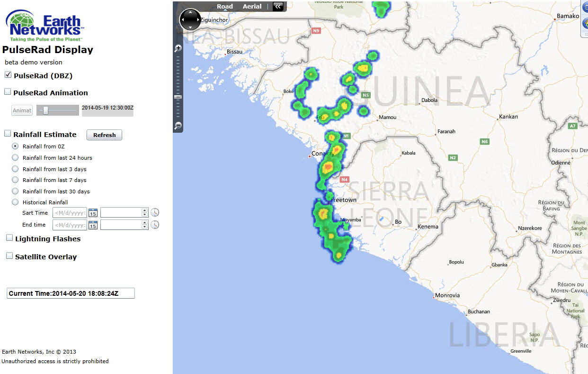
Task: Select Rainfall from last 3 days
Action: click(x=16, y=169)
